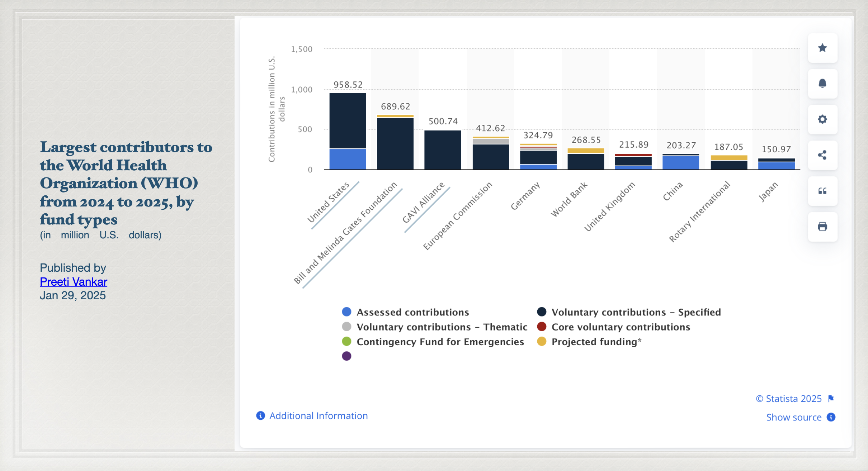Expand the Show source details
The width and height of the screenshot is (868, 471).
point(794,417)
